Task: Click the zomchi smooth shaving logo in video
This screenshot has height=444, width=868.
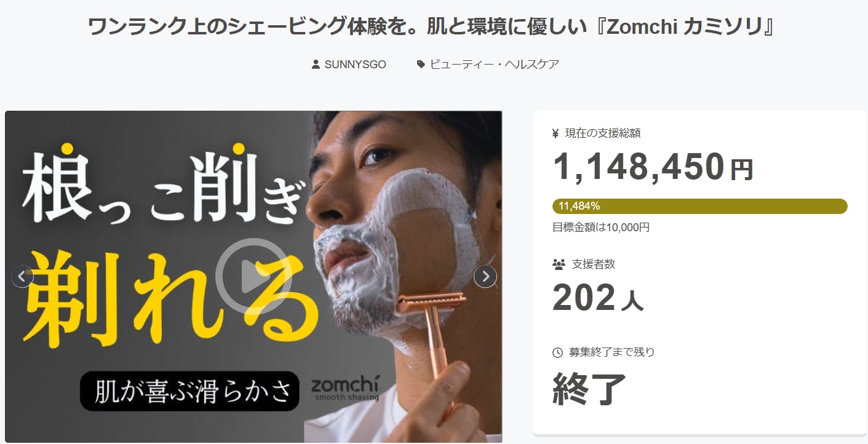Action: tap(345, 389)
